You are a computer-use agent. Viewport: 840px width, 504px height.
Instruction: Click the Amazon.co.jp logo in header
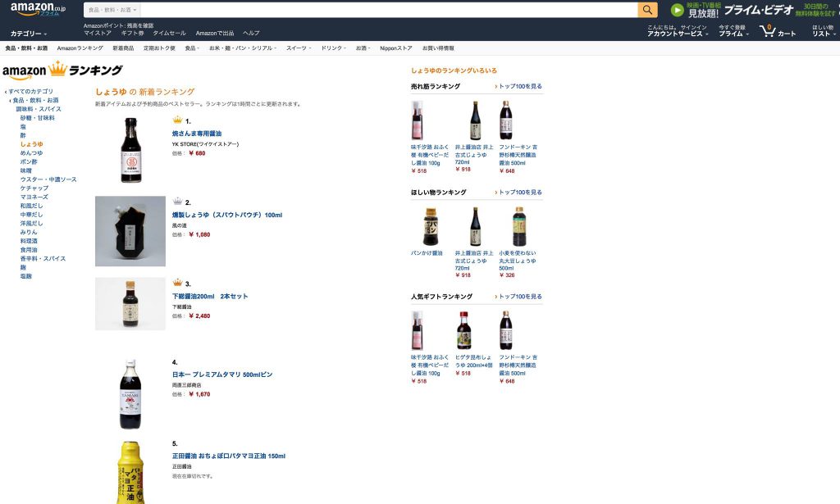click(38, 10)
